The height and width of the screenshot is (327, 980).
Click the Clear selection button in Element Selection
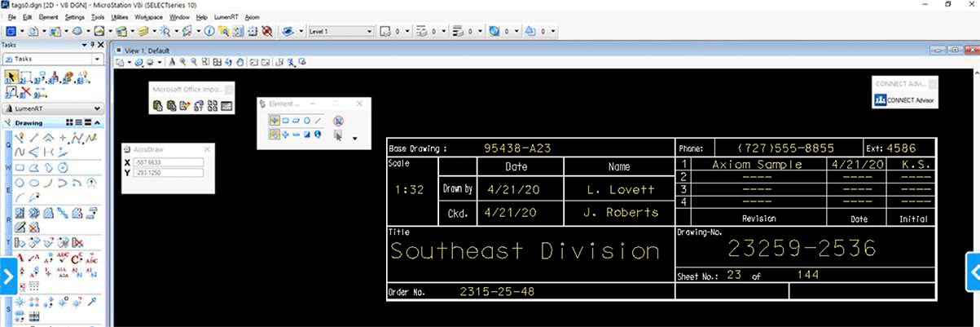(x=339, y=121)
